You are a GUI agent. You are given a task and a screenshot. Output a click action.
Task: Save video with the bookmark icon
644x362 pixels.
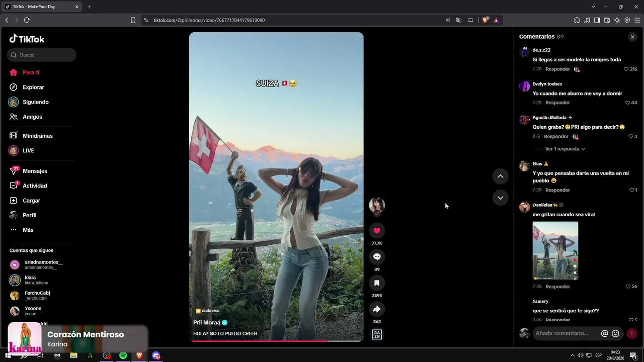[377, 283]
